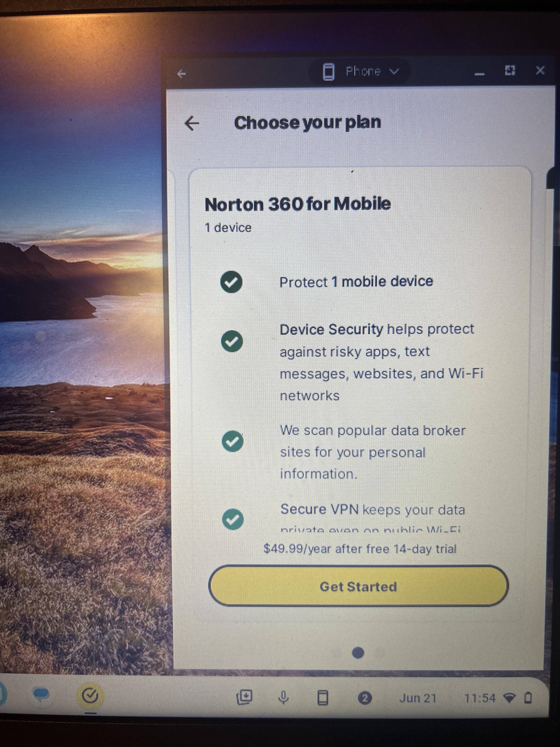
Task: Click the $49.99/year pricing text
Action: tap(360, 549)
